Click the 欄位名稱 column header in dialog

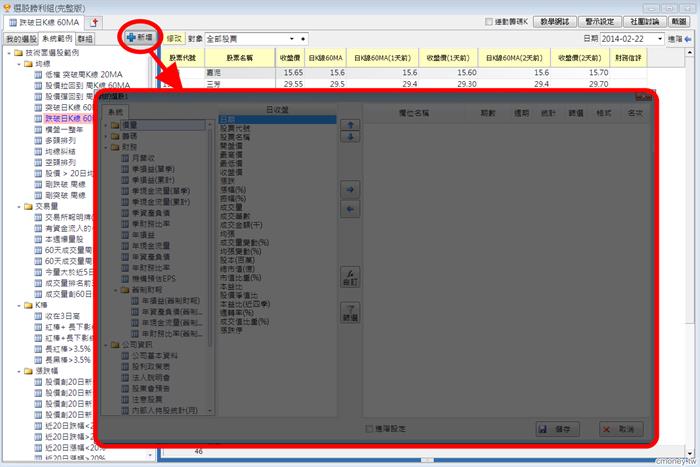coord(413,113)
